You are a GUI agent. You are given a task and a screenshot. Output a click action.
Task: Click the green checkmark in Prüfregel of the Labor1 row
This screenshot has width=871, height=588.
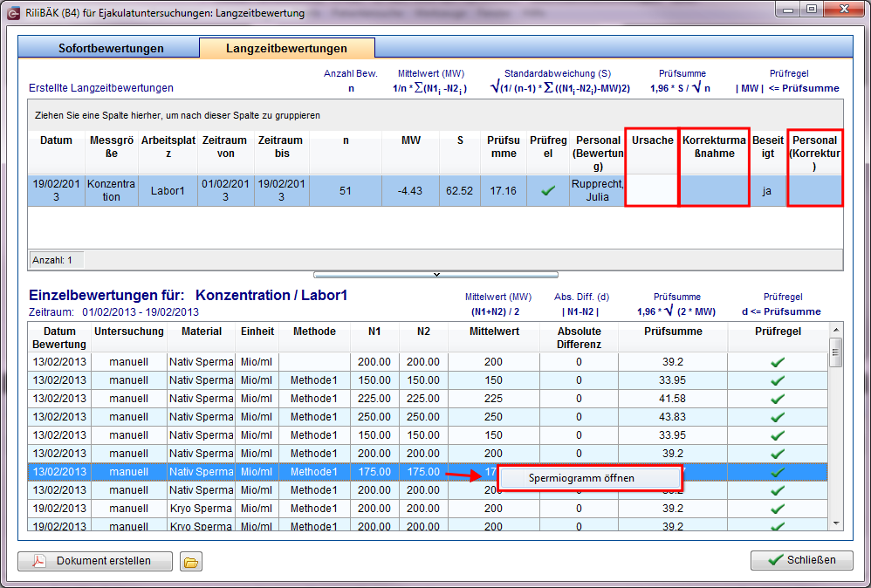coord(548,191)
